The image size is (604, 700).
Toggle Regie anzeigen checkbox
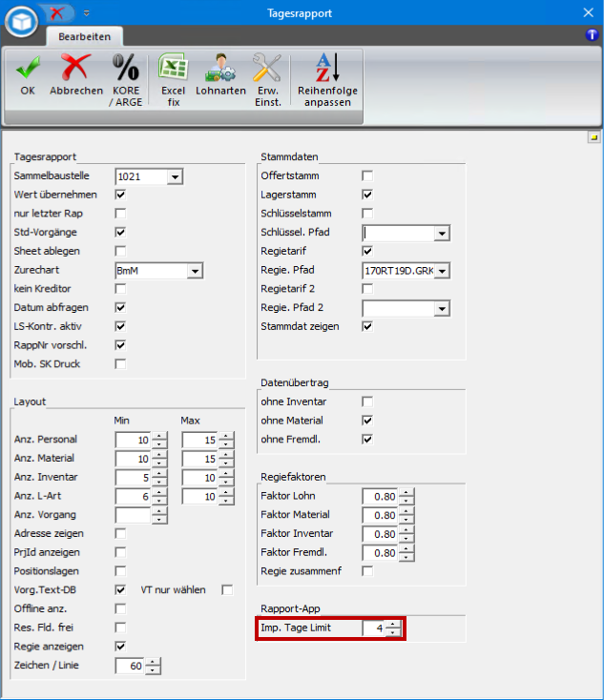pyautogui.click(x=120, y=647)
